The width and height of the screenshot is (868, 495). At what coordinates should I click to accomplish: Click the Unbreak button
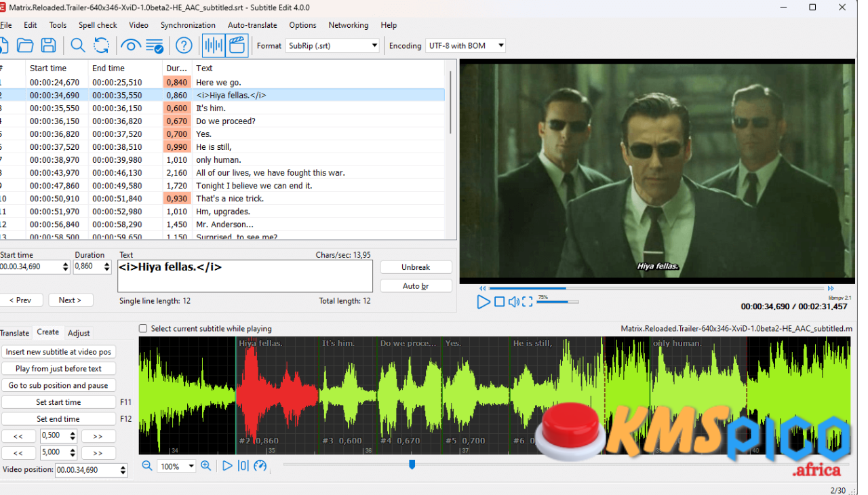[416, 267]
